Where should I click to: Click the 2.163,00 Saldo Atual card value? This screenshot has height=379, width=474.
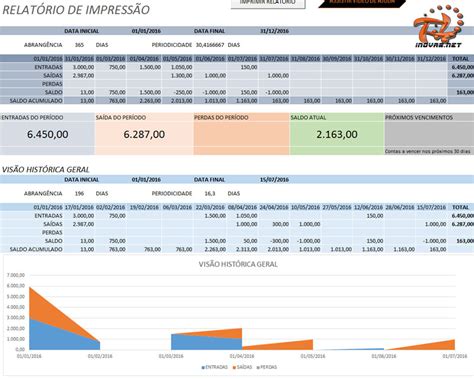coord(337,134)
